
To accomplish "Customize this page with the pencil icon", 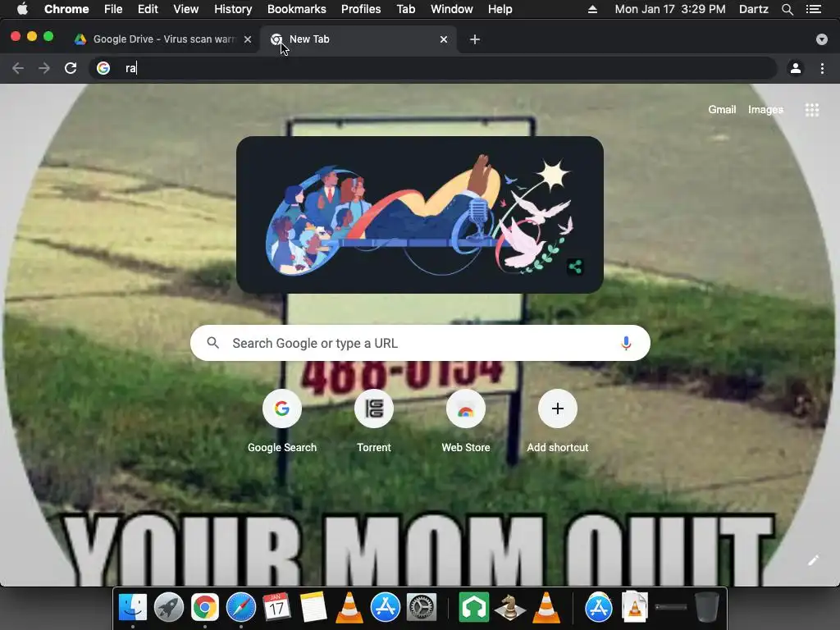I will click(813, 560).
